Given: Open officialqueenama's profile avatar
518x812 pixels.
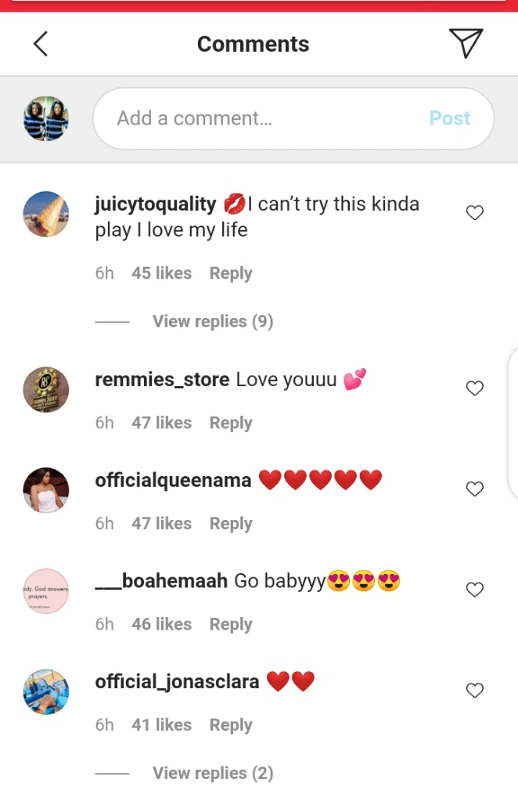Looking at the screenshot, I should pos(46,490).
